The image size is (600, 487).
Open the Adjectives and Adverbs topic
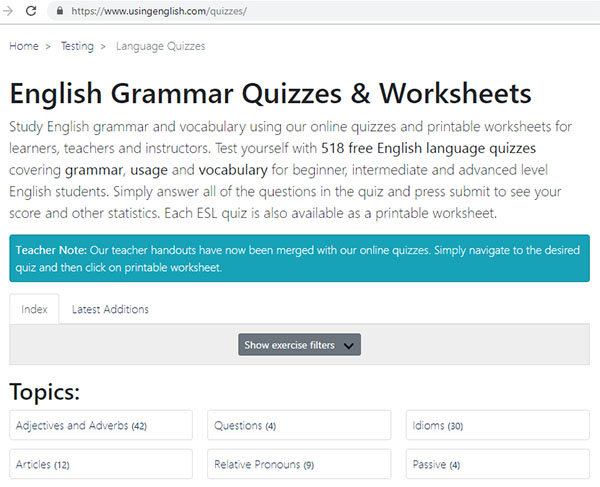100,426
